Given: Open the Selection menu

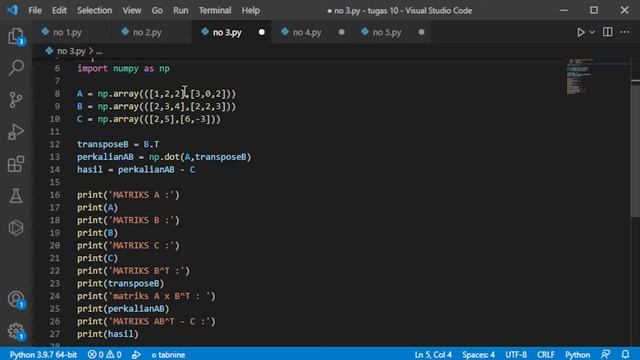Looking at the screenshot, I should 95,11.
